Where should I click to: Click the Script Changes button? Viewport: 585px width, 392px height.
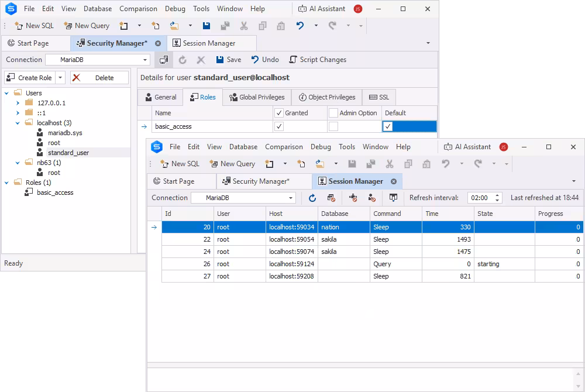tap(318, 60)
